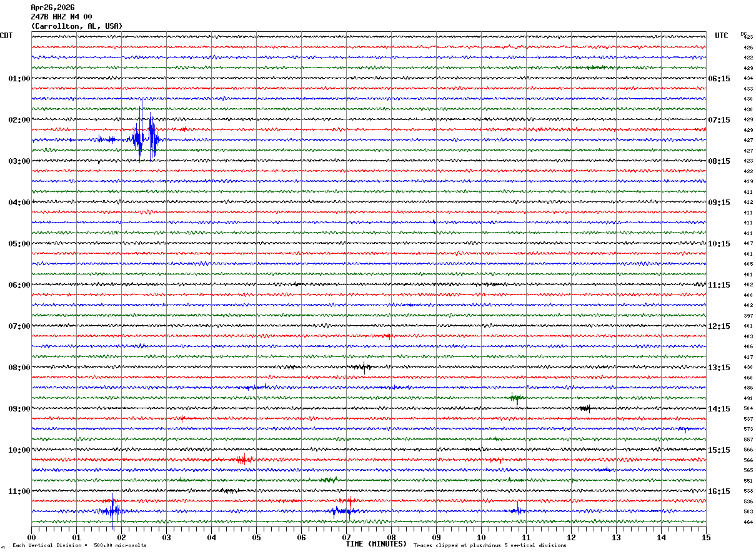Click the '11:15' UTC time label

coord(719,285)
